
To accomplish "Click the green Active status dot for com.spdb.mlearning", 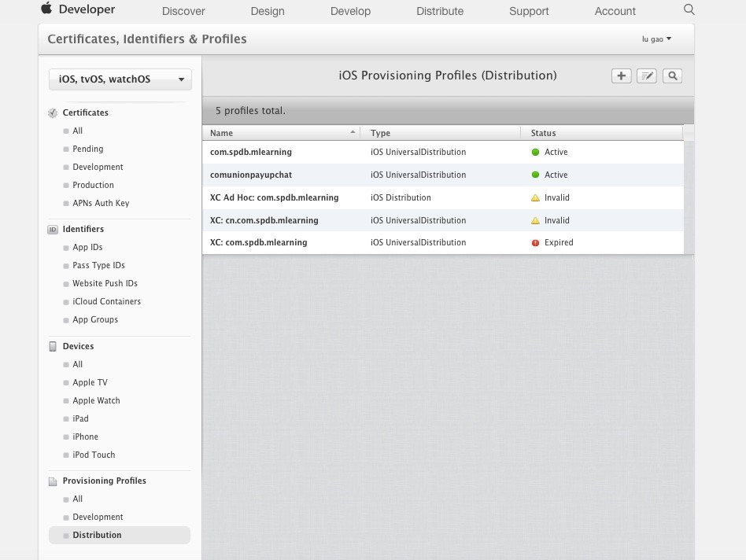I will (535, 152).
